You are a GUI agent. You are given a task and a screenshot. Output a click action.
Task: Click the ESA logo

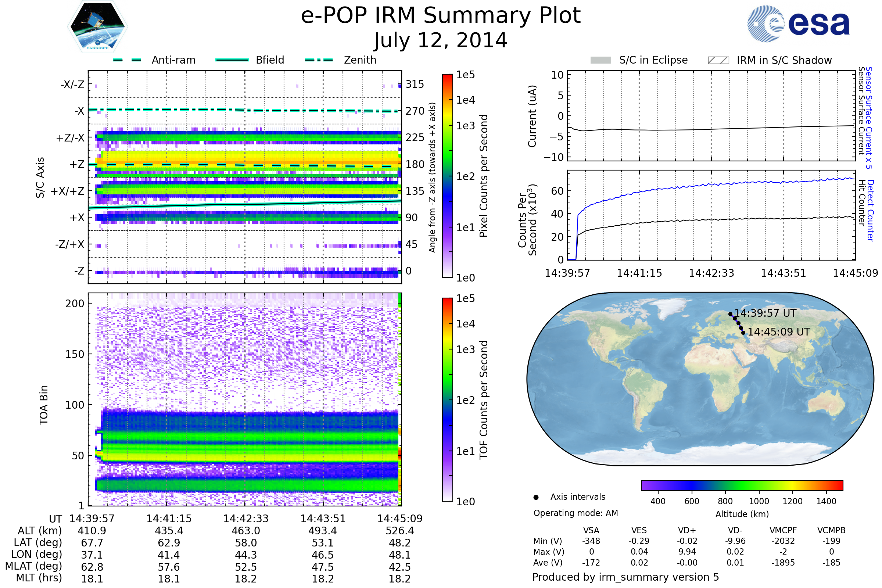click(798, 24)
